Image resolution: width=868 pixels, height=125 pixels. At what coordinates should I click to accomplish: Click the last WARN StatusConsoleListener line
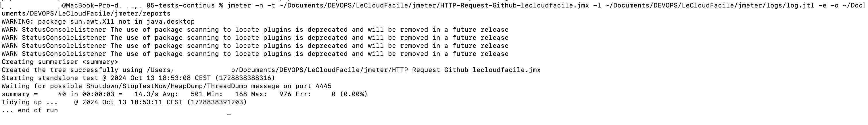255,54
